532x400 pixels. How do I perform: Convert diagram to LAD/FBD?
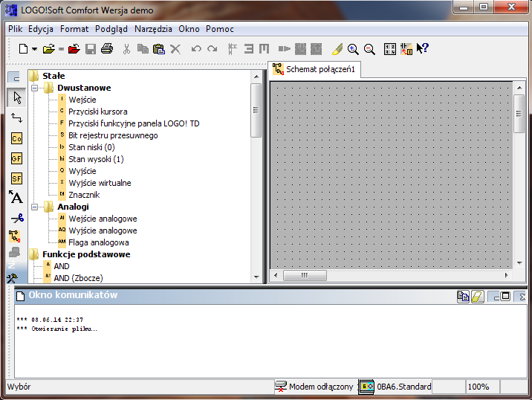tap(406, 49)
